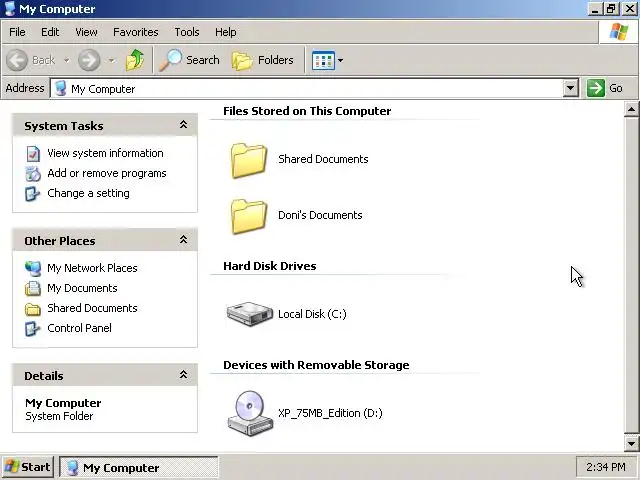The width and height of the screenshot is (640, 480).
Task: Click the My Network Places icon
Action: tap(33, 268)
